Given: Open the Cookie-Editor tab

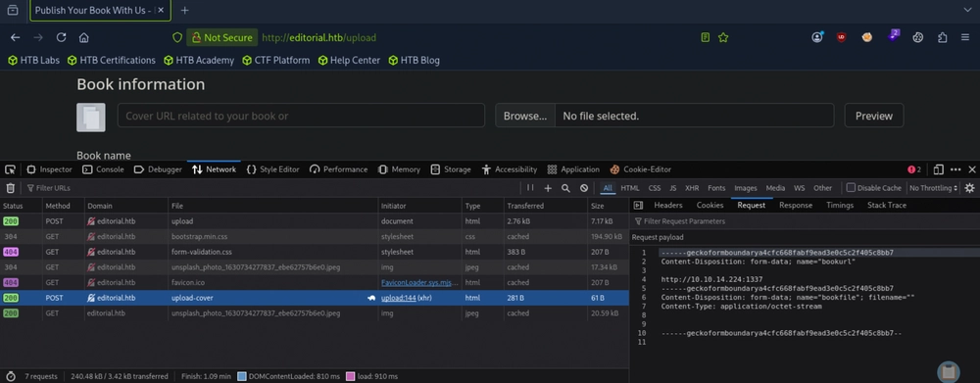Looking at the screenshot, I should point(641,169).
